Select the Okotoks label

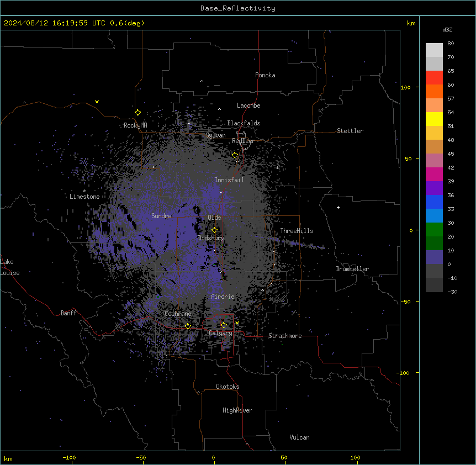point(228,387)
